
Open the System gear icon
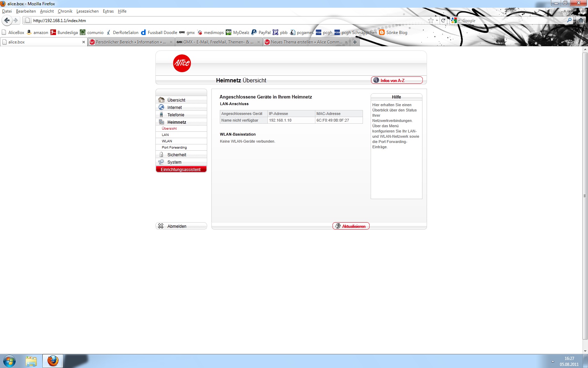(x=161, y=162)
